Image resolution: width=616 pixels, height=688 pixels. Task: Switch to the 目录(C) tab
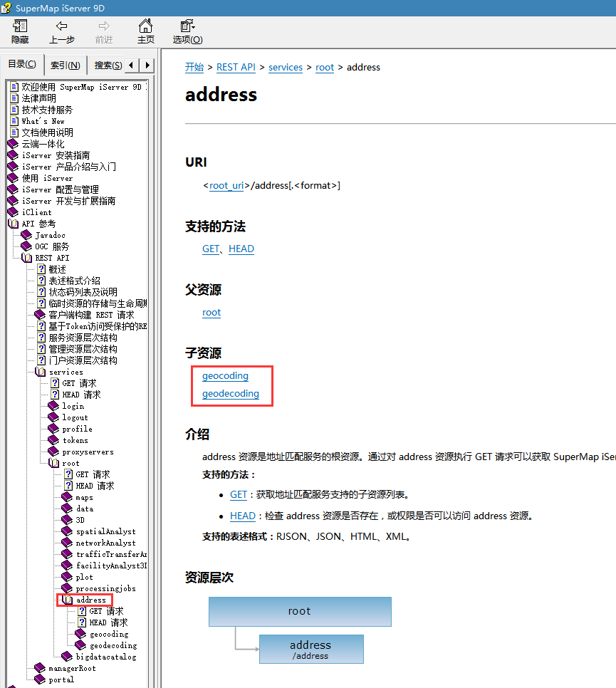click(x=22, y=65)
